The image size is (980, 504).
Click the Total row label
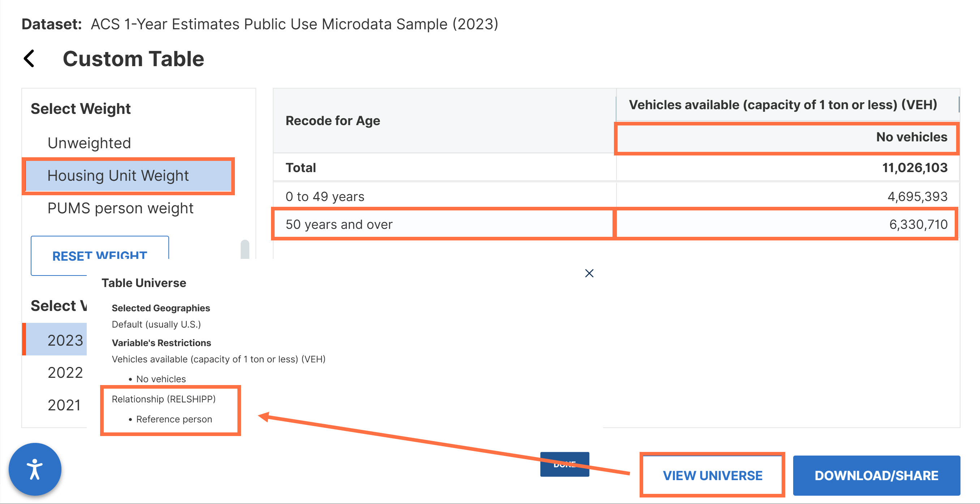301,167
